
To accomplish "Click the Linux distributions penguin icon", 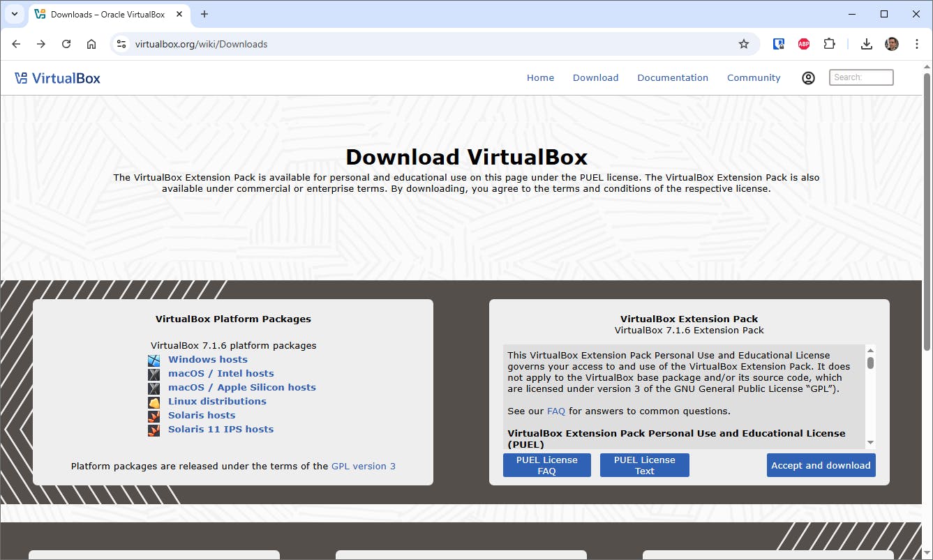I will 154,402.
